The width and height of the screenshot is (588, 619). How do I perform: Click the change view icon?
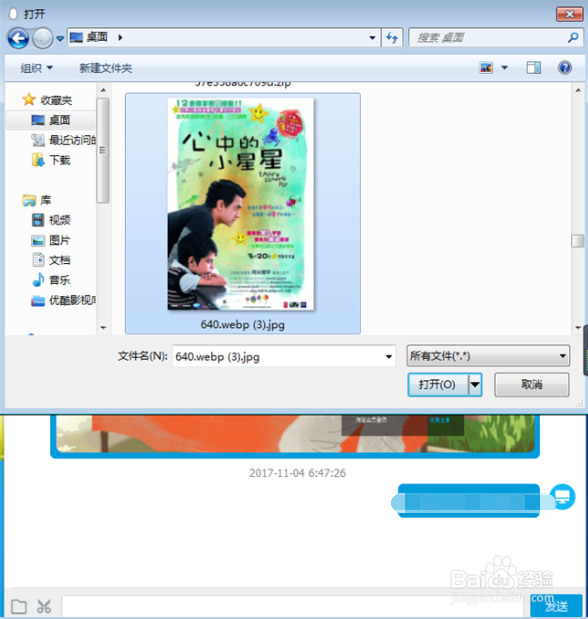coord(486,68)
